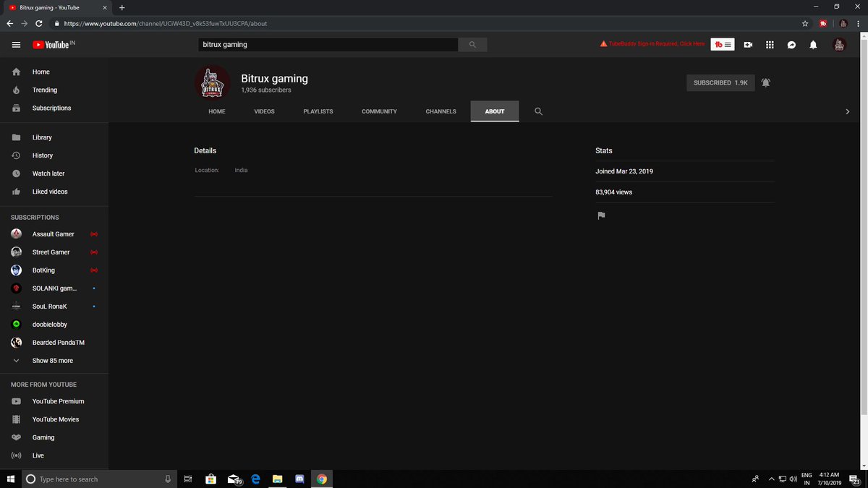Select the ABOUT tab
868x488 pixels.
coord(495,111)
